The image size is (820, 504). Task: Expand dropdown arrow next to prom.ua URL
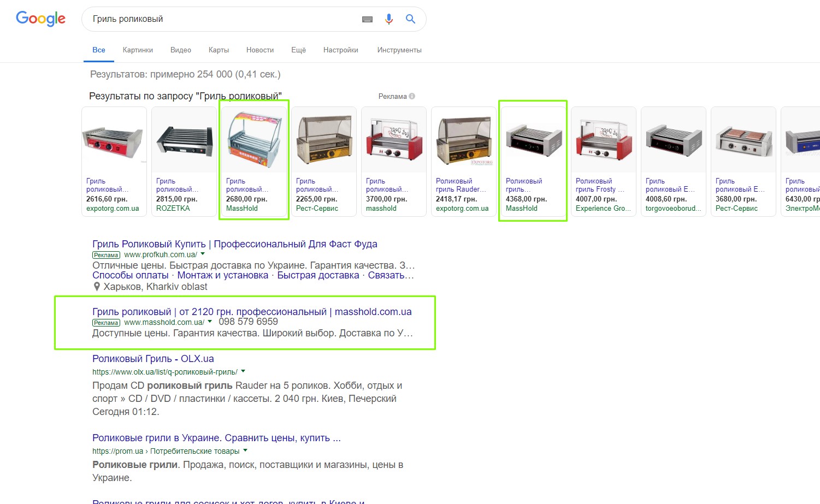(x=245, y=450)
